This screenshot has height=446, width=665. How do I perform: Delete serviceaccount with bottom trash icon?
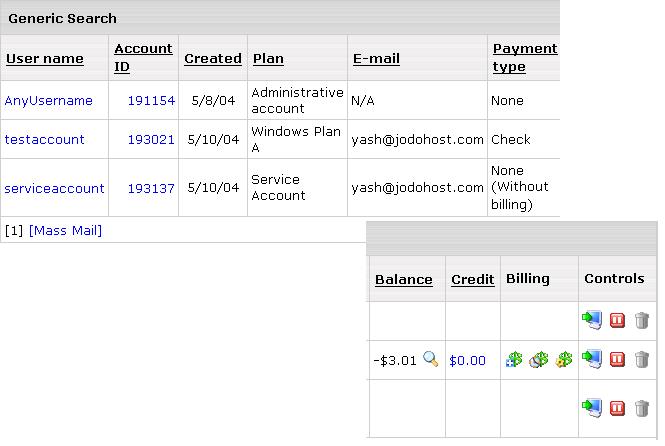642,408
